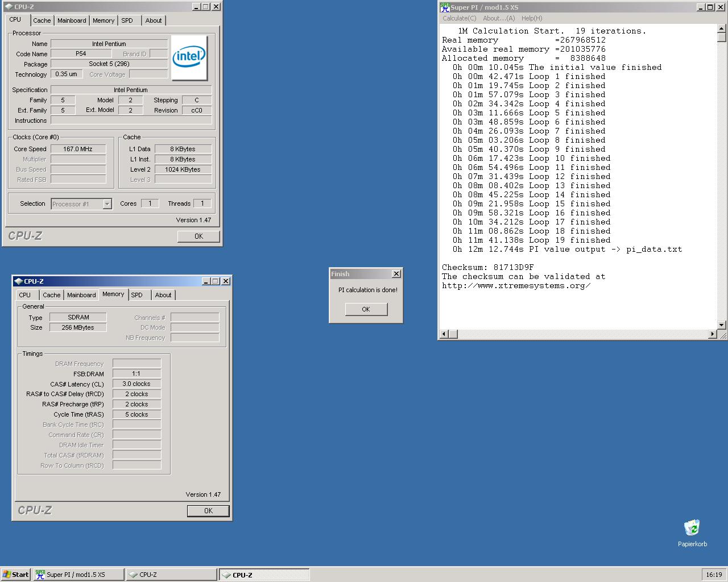This screenshot has width=728, height=582.
Task: Click the Threads count field
Action: tap(202, 203)
